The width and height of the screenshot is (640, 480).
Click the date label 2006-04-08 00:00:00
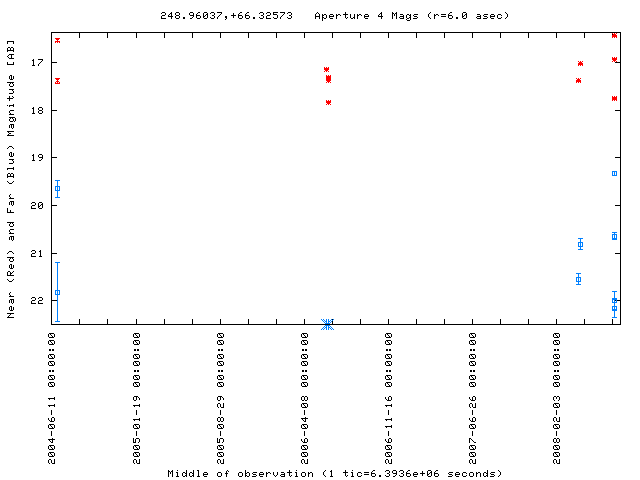304,398
